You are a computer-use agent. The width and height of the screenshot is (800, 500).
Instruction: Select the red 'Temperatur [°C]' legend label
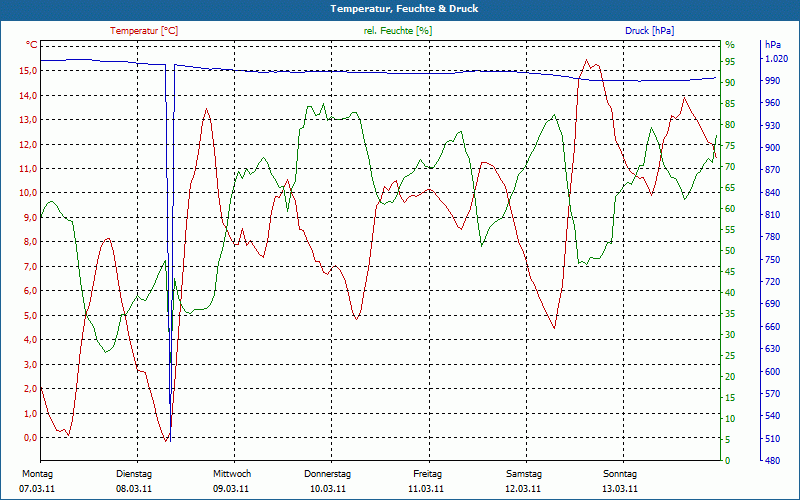pos(144,31)
